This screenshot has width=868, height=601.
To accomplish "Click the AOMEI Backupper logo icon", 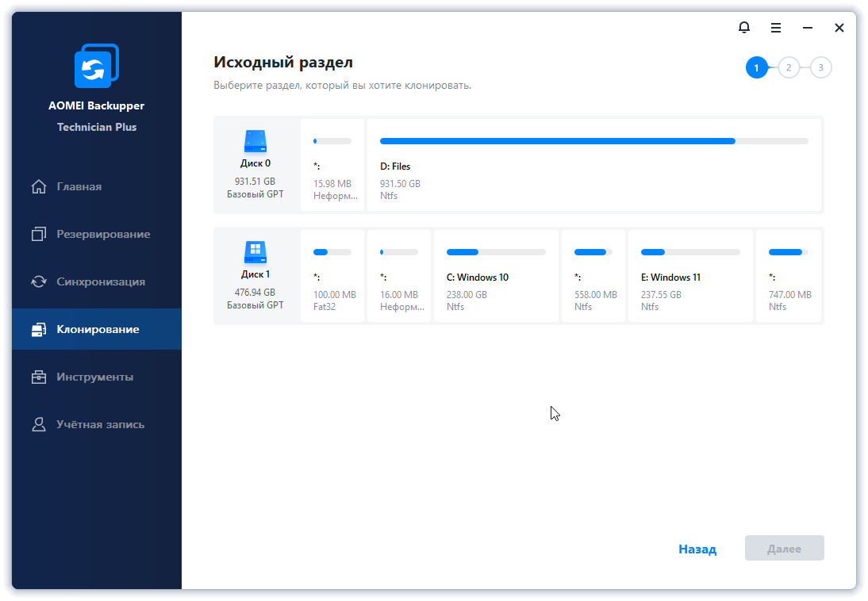I will click(x=96, y=66).
